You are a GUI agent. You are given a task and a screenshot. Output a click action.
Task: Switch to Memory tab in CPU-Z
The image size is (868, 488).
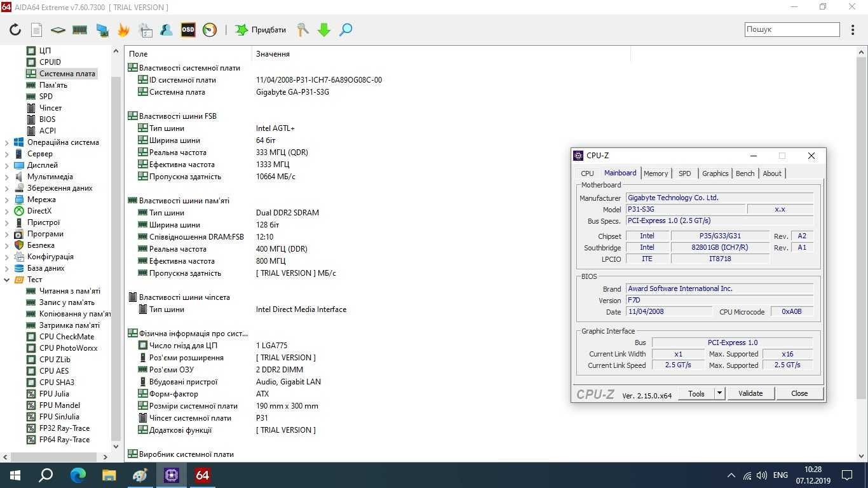[x=656, y=173]
